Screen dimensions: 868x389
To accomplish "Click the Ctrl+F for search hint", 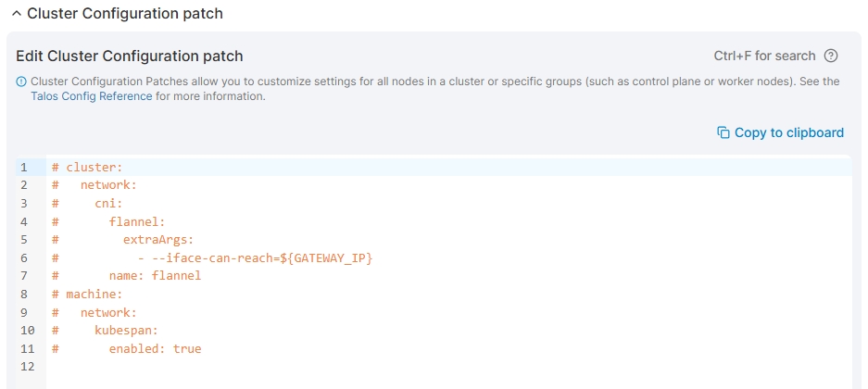I will (764, 56).
